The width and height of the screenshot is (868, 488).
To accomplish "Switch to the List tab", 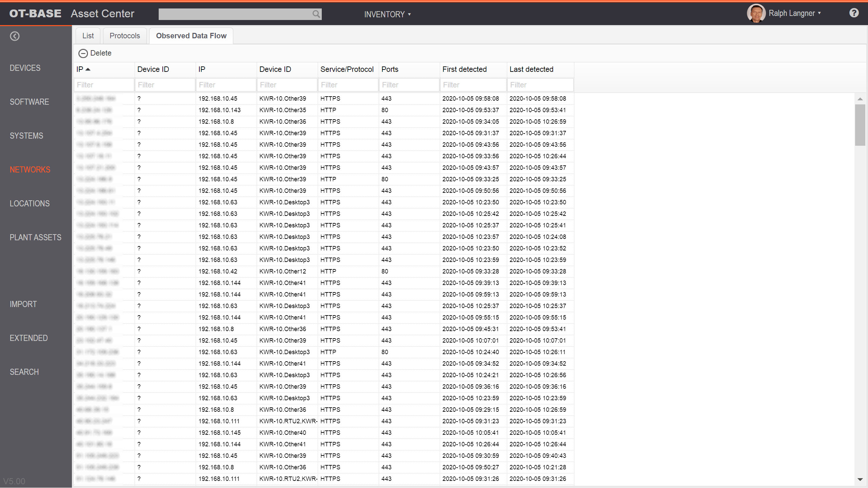I will point(87,36).
